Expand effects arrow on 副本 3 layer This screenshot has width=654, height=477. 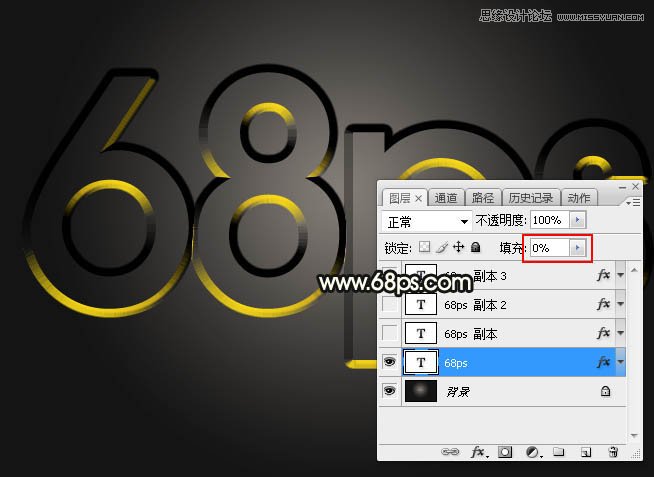(x=621, y=275)
